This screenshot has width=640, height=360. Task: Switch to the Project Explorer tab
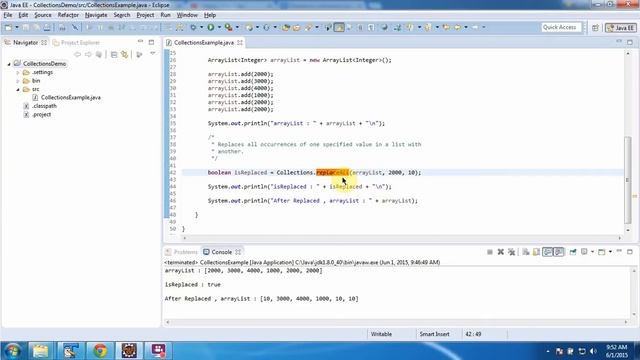[x=76, y=42]
